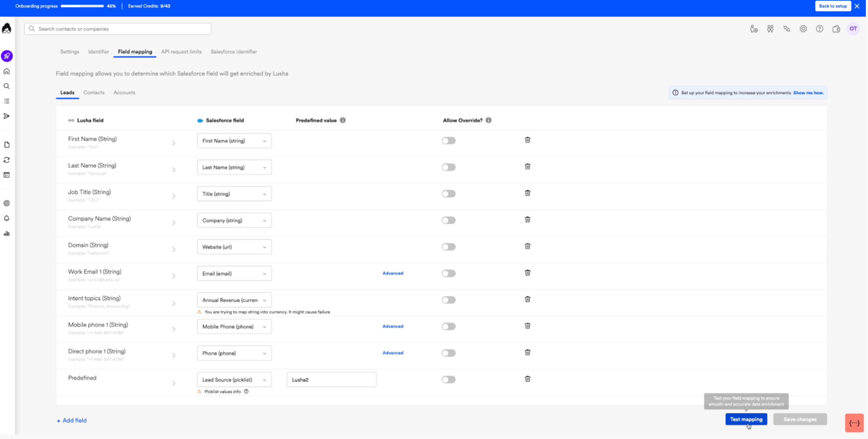Switch to the Contacts tab
868x439 pixels.
pos(94,93)
